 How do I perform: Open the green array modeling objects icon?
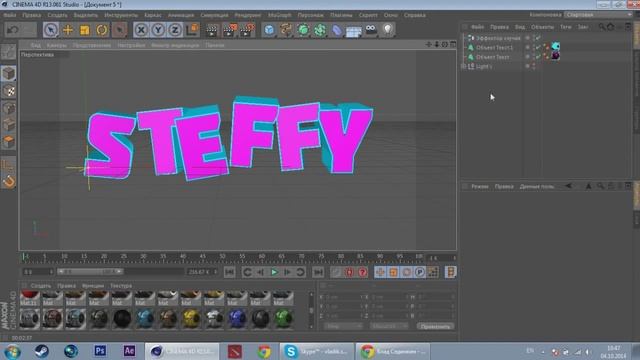tap(320, 30)
